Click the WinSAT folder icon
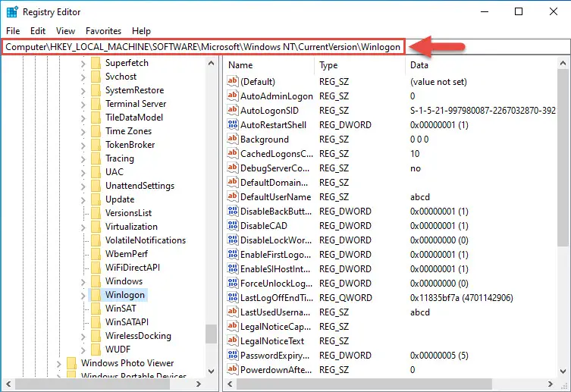The width and height of the screenshot is (571, 392). (96, 309)
